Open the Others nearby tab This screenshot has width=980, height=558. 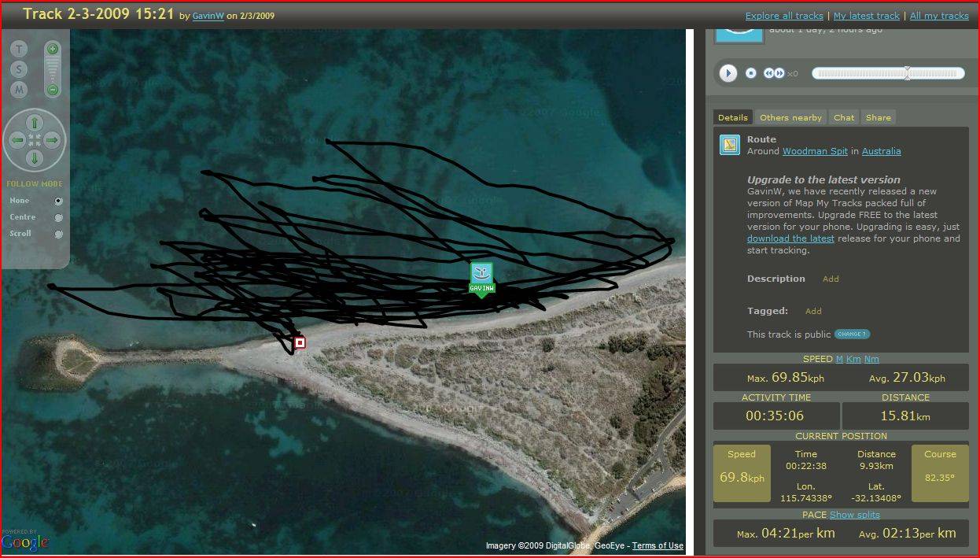coord(790,117)
